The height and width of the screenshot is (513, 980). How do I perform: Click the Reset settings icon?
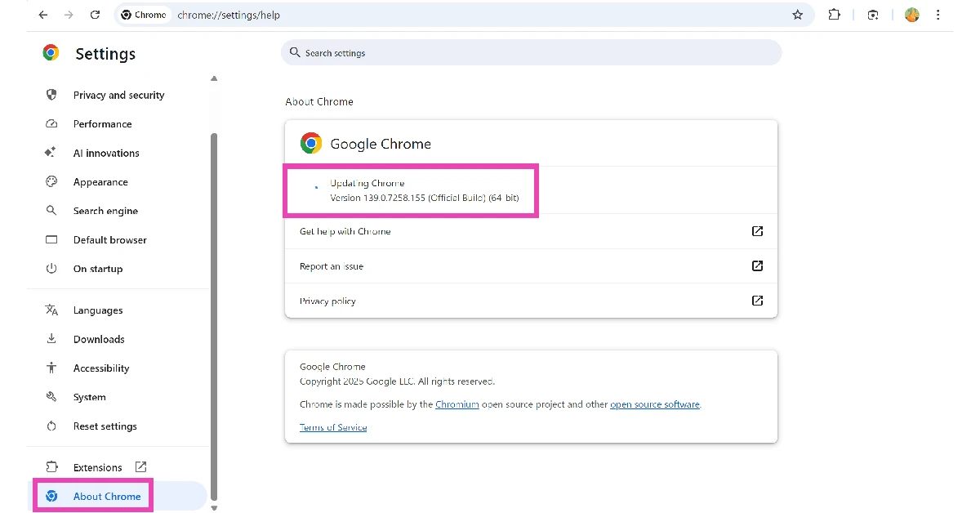tap(51, 426)
